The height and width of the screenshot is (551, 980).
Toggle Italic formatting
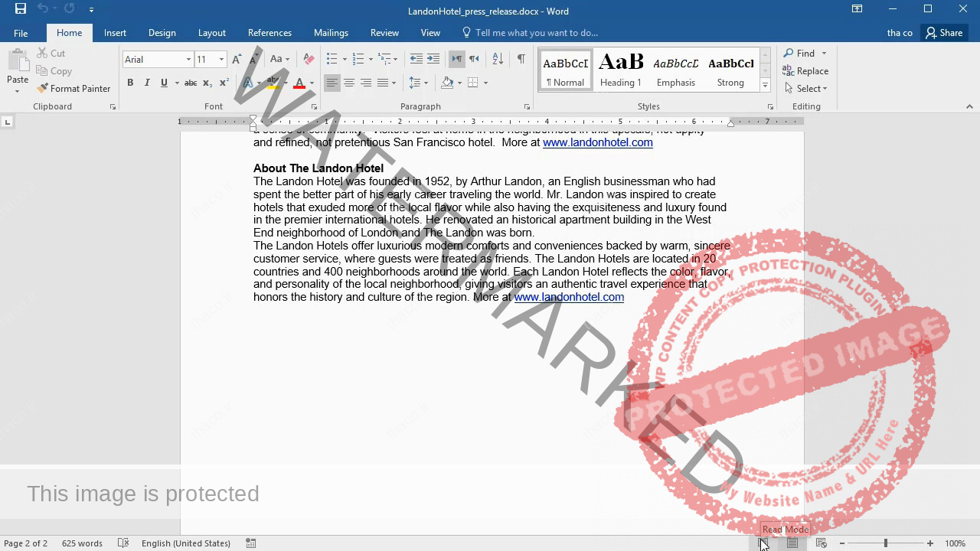(147, 83)
